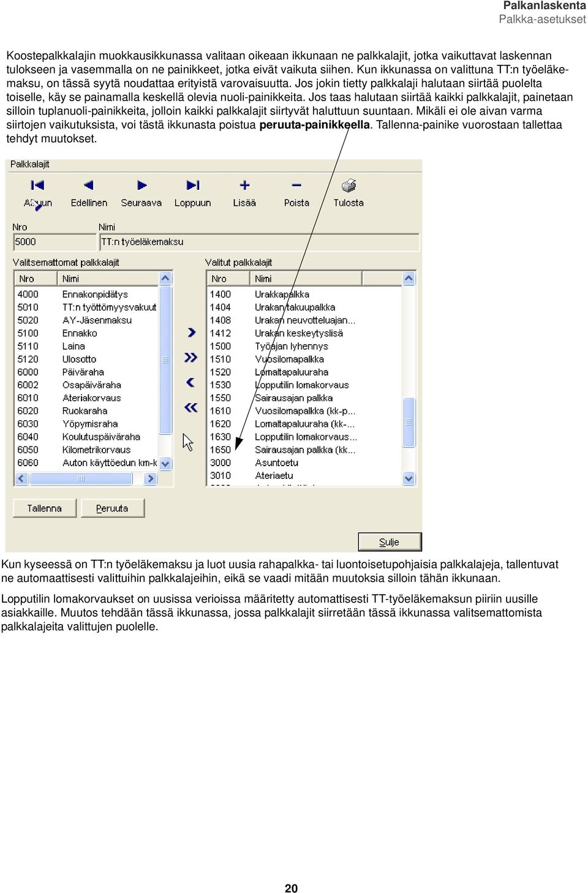Screen dimensions: 588x893
Task: Select row 1620 Lomaltapaluuraha (kk-
Action: point(304,424)
